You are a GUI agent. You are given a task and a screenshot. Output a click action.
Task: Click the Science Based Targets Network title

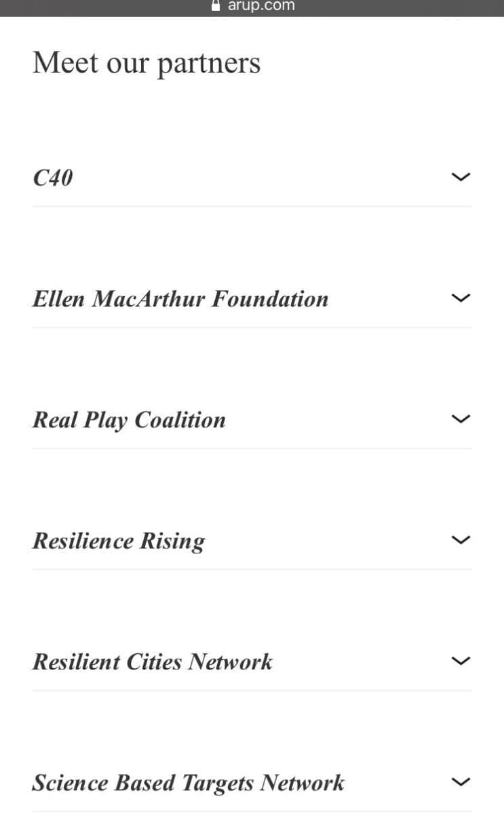coord(188,783)
